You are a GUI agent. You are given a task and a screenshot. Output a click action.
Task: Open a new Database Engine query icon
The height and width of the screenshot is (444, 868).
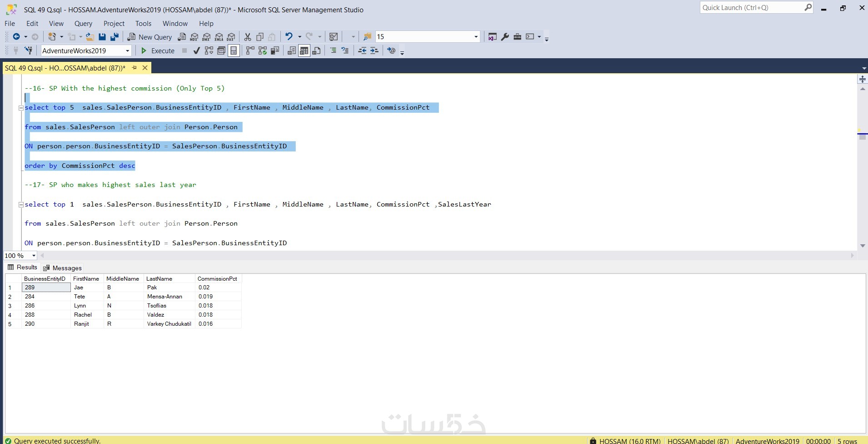click(x=182, y=37)
